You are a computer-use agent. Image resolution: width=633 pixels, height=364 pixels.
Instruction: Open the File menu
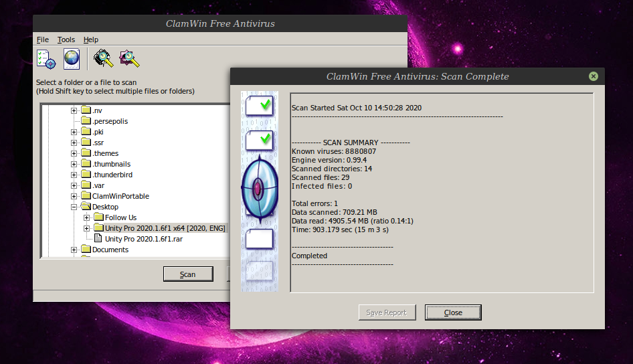[x=42, y=39]
